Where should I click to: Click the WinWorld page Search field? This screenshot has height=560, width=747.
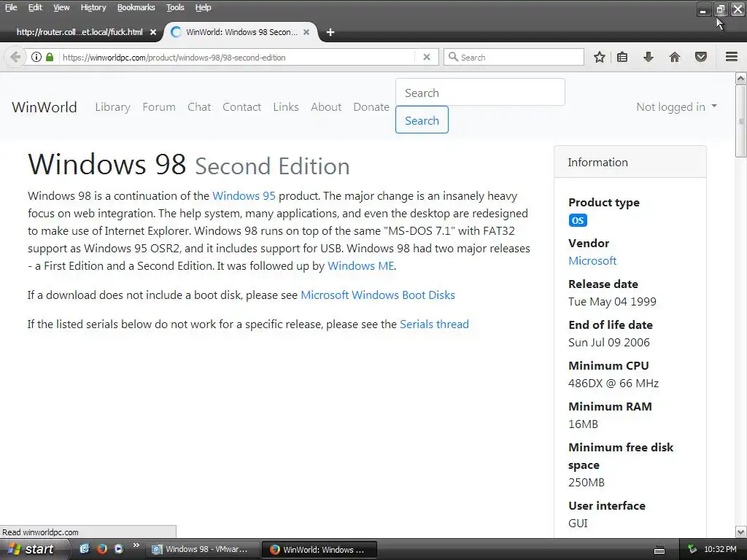[x=480, y=93]
